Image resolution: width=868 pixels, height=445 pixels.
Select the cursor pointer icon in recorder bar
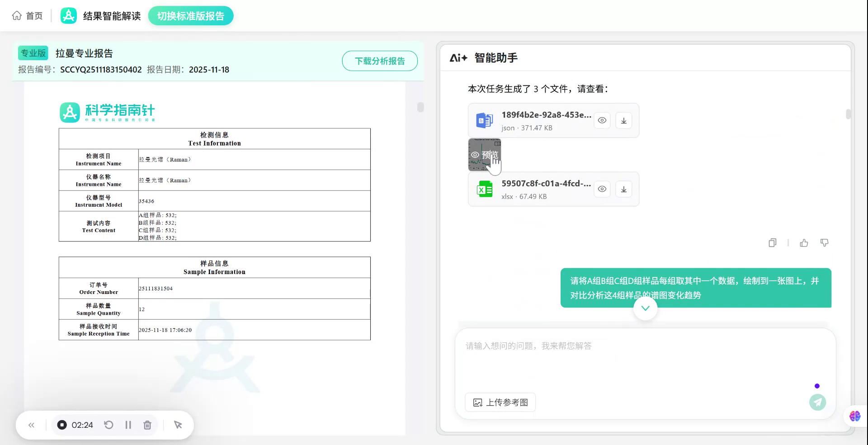(x=178, y=425)
